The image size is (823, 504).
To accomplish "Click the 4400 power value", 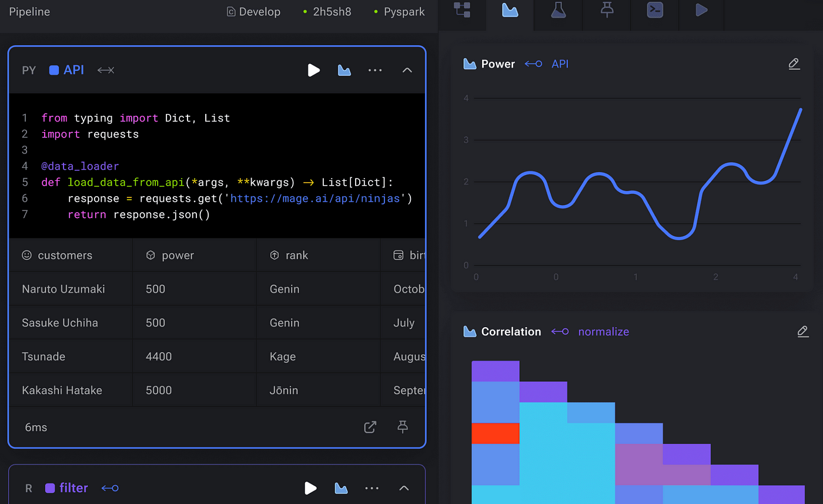I will [x=159, y=357].
